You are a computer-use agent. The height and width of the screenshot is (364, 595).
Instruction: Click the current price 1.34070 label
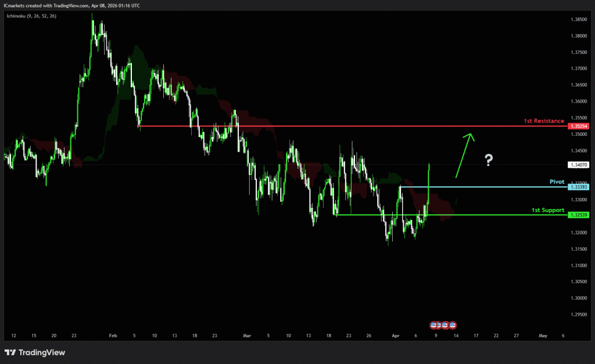pos(579,165)
